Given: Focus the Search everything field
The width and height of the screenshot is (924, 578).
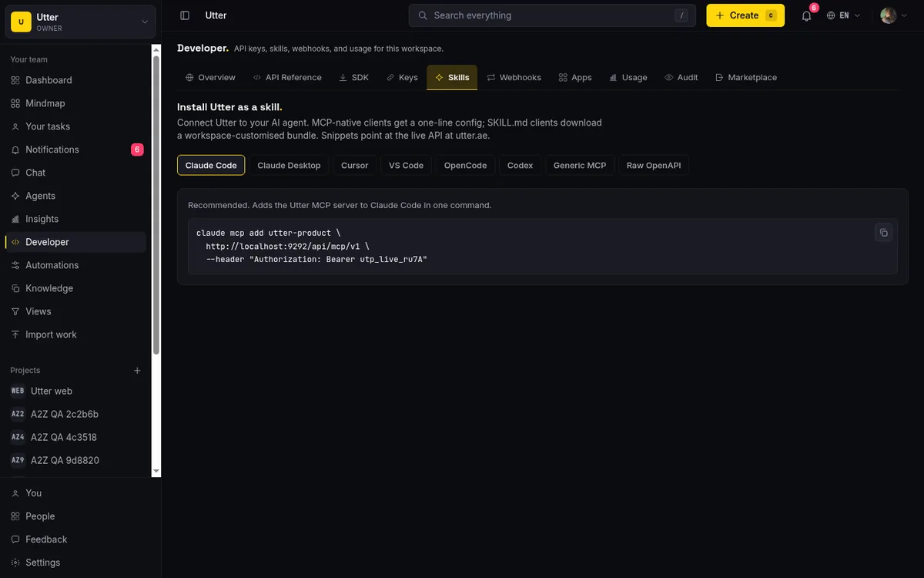Looking at the screenshot, I should pyautogui.click(x=552, y=15).
